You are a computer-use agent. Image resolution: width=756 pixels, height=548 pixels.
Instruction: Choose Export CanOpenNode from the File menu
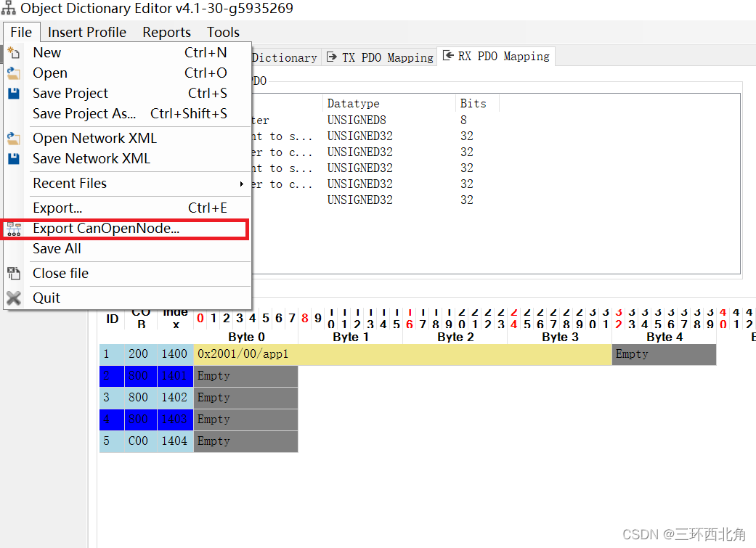coord(107,229)
